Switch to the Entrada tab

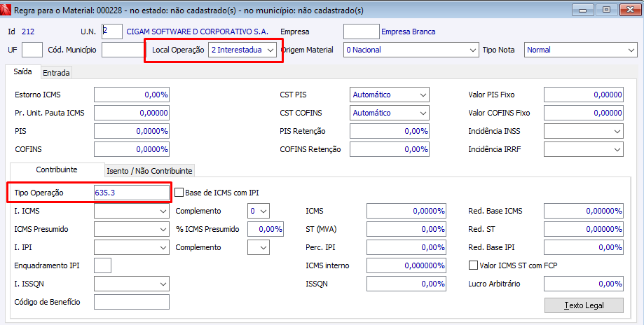click(56, 72)
